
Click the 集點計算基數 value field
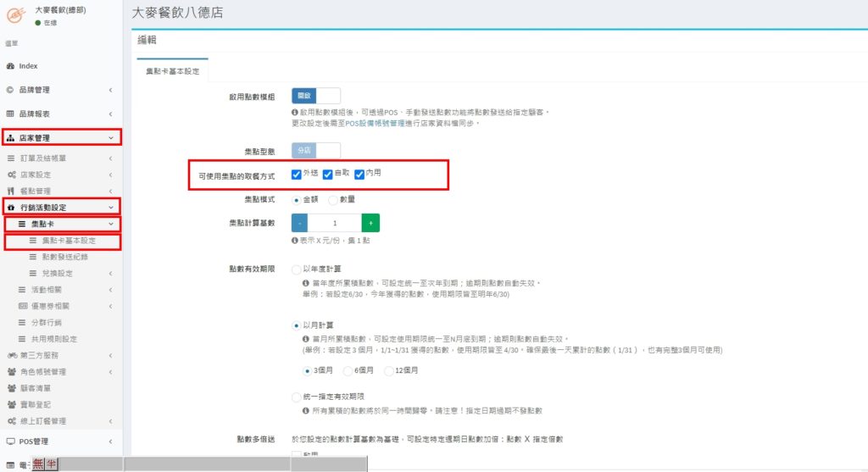coord(335,223)
